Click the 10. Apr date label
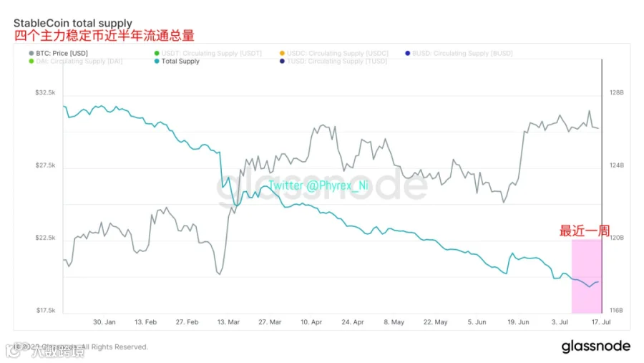This screenshot has height=363, width=644. (x=311, y=322)
